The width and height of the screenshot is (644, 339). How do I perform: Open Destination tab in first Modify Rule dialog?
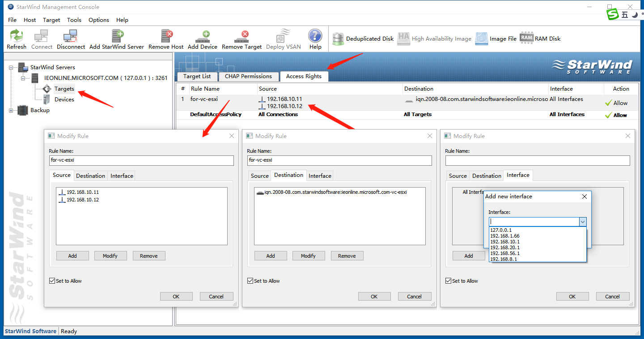91,176
